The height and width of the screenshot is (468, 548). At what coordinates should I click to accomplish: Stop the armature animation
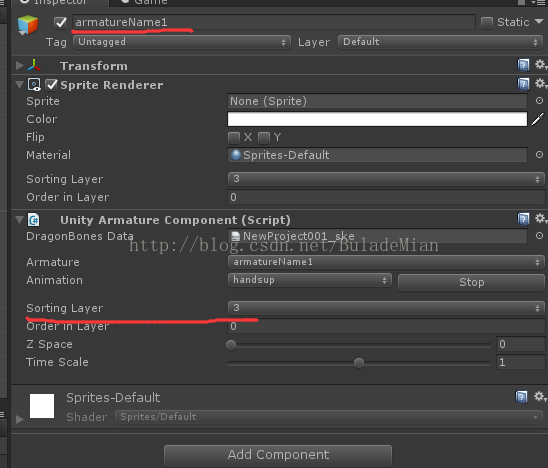point(471,282)
